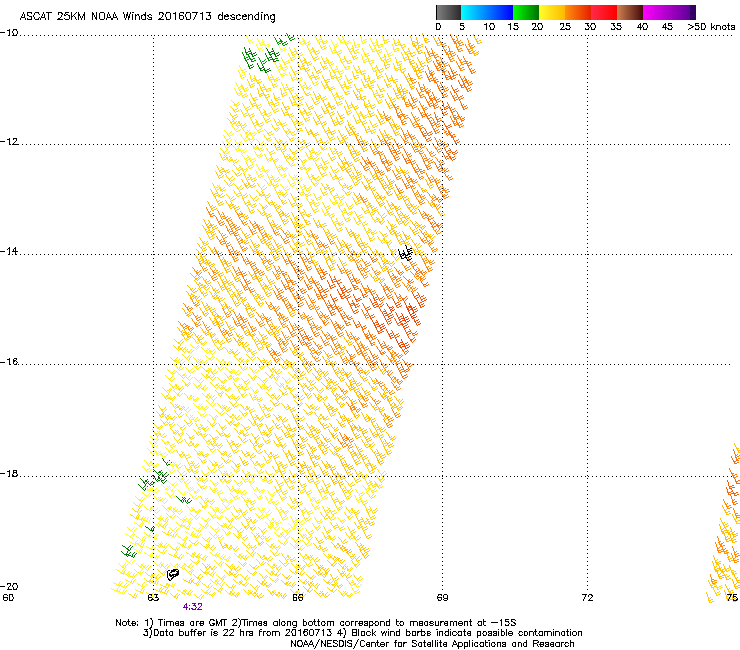The image size is (740, 650).
Task: Click the black contaminated wind barb near -14
Action: [x=405, y=253]
